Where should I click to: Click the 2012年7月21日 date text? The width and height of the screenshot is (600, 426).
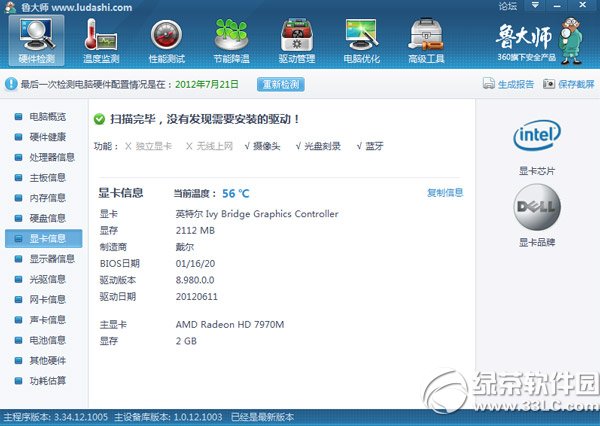207,84
